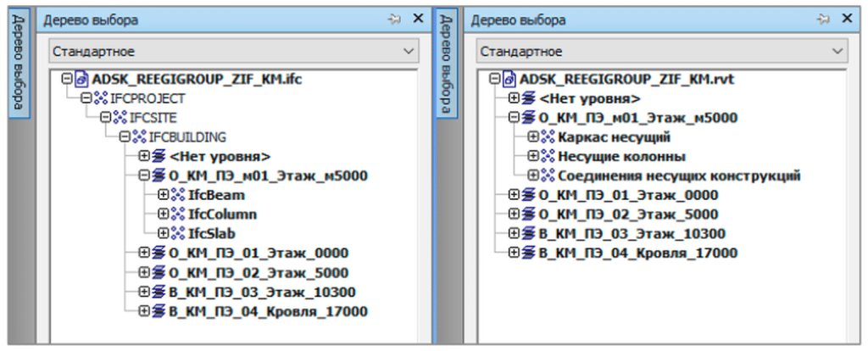Click the group icon beside IfcBeam

(177, 196)
